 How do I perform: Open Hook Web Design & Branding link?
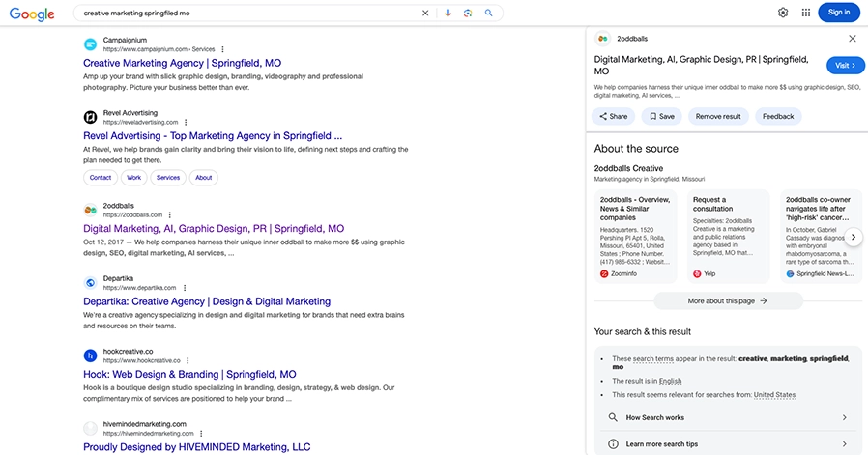click(189, 374)
